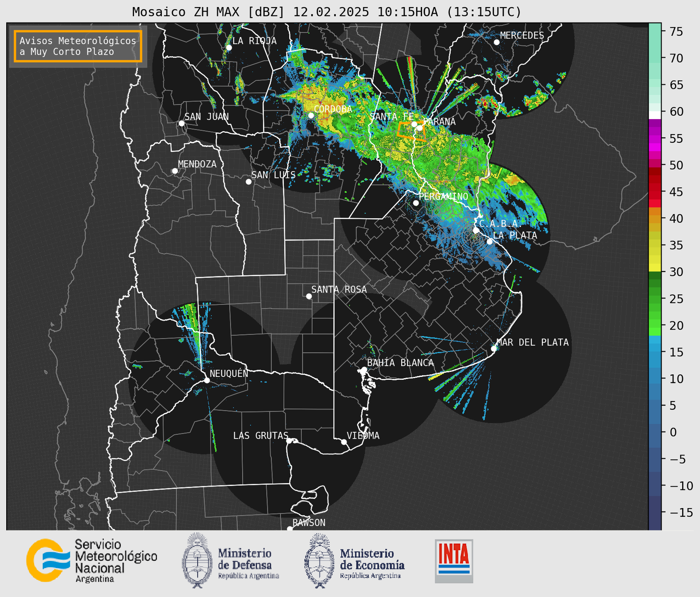Viewport: 700px width, 597px height.
Task: Click the Servicio Meteorológico Nacional logo
Action: tap(91, 560)
